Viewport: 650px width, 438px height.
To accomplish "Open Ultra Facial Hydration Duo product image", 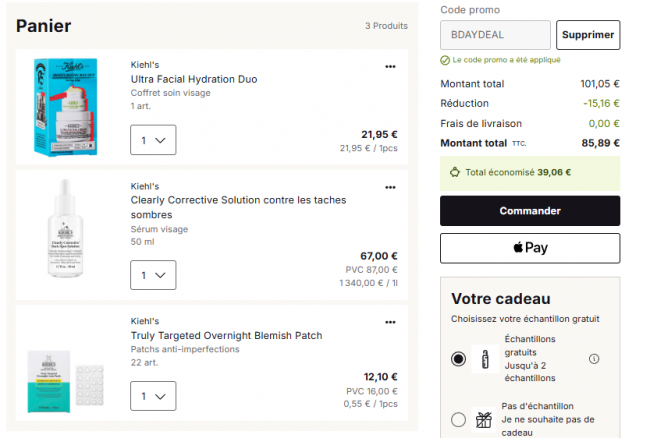I will (x=65, y=107).
